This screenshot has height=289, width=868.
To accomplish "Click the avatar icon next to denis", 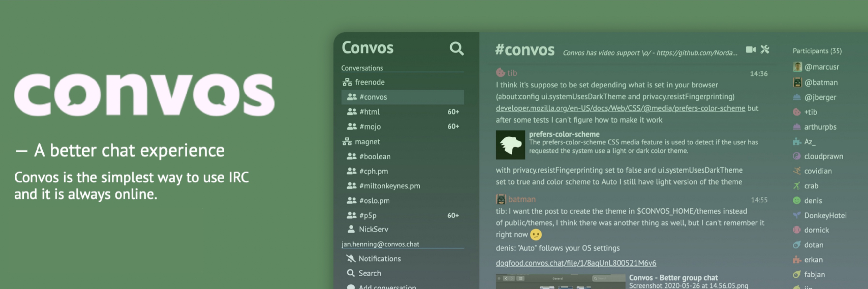I will (x=797, y=201).
